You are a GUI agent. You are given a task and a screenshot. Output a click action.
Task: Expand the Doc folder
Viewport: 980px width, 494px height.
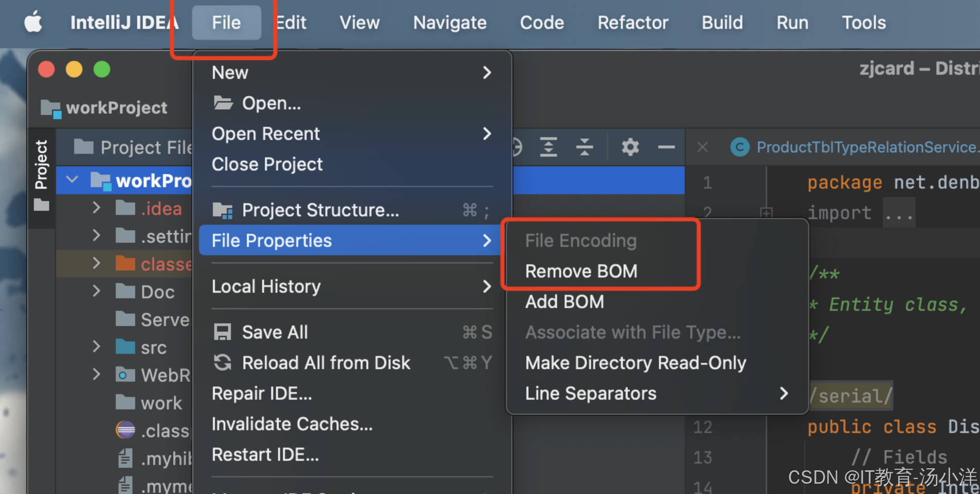(x=96, y=291)
